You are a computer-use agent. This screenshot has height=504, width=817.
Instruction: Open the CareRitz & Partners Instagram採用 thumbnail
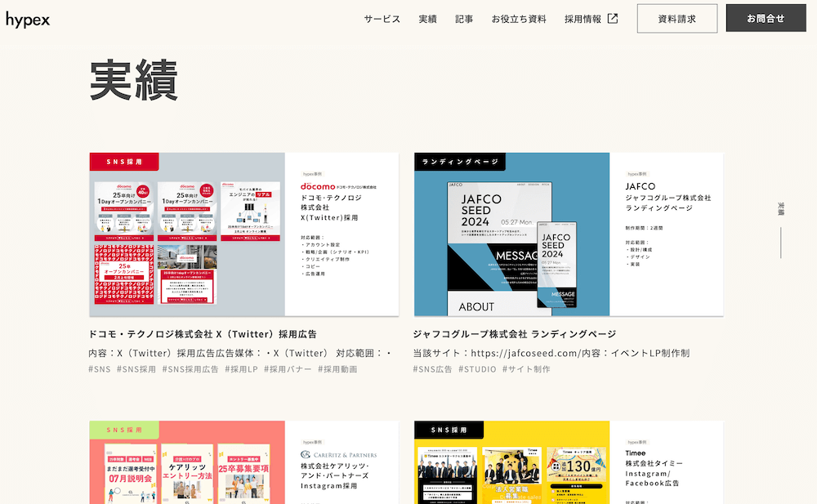point(243,462)
